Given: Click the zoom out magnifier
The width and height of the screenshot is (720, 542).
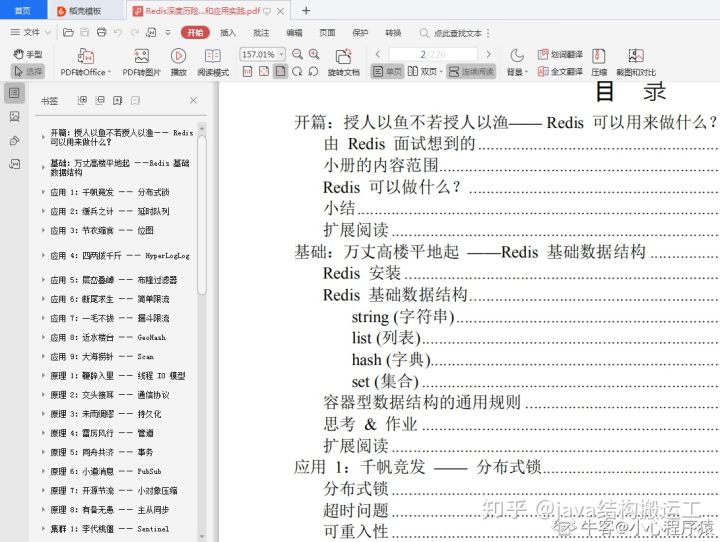Looking at the screenshot, I should tap(297, 54).
